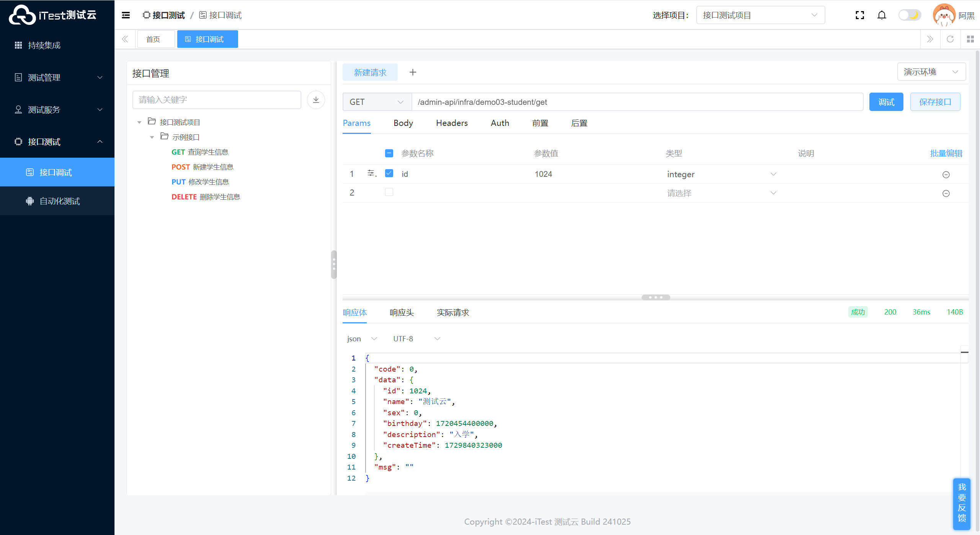Viewport: 980px width, 535px height.
Task: Open the GET request method dropdown
Action: [376, 102]
